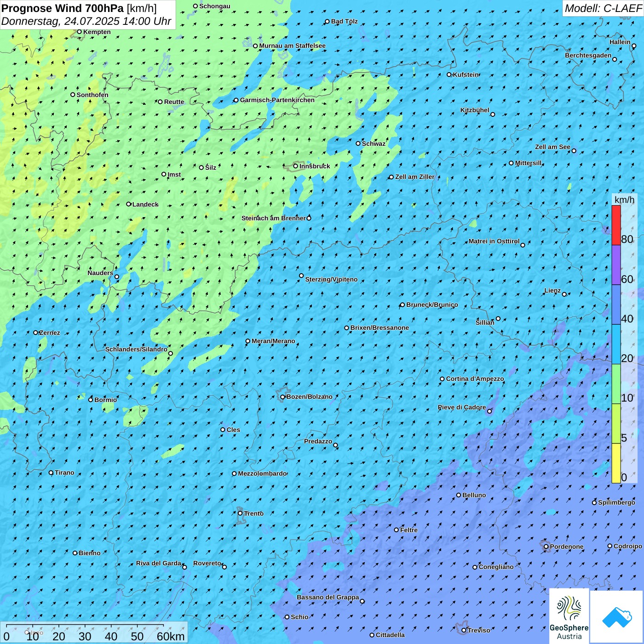Click the 'Brixen/Bressanone' label
Screen dimensions: 644x644
pyautogui.click(x=379, y=328)
